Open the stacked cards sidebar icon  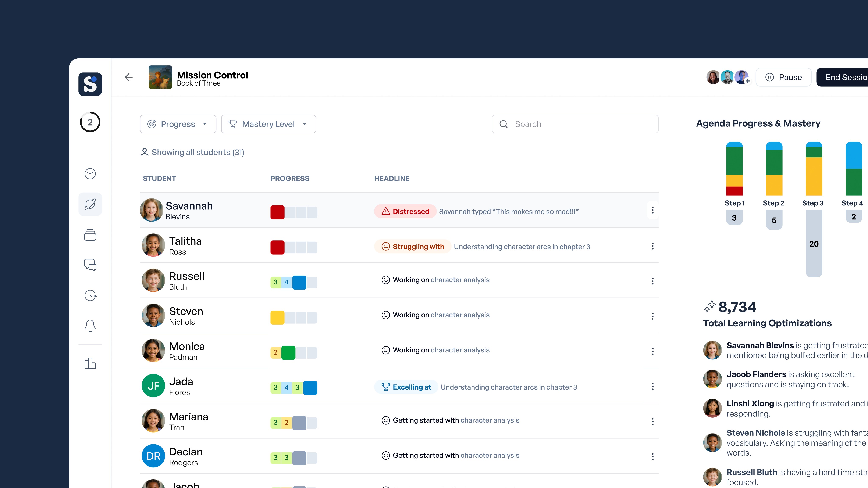click(x=90, y=235)
